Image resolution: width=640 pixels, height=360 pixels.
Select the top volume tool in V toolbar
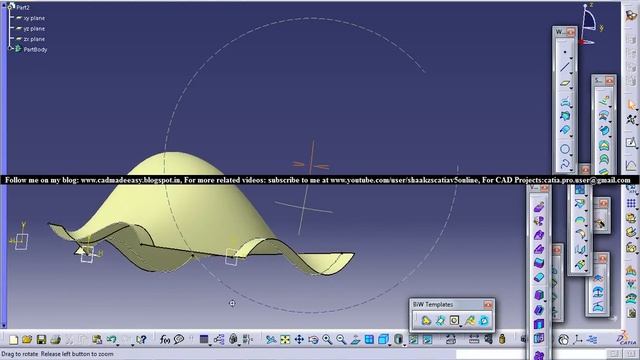pyautogui.click(x=539, y=207)
